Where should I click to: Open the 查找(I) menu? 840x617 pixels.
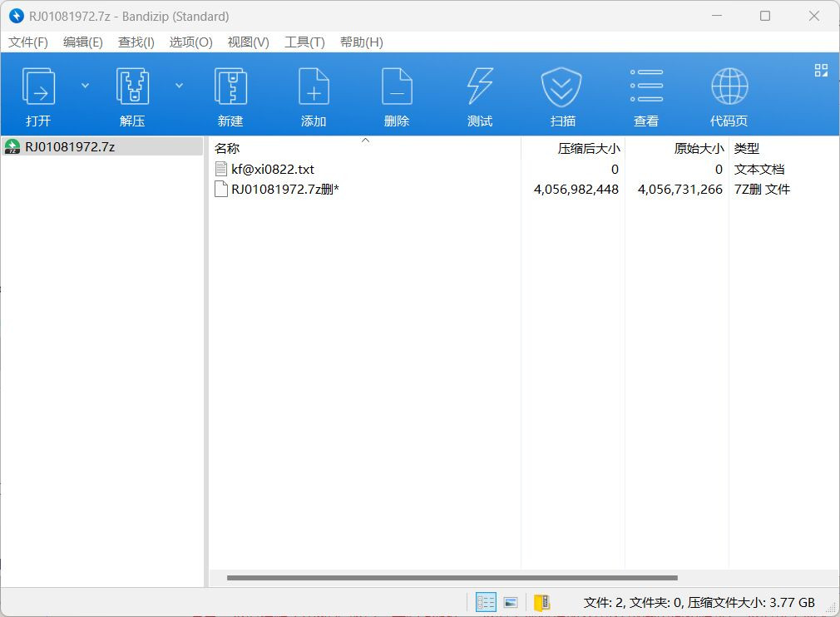click(x=136, y=42)
